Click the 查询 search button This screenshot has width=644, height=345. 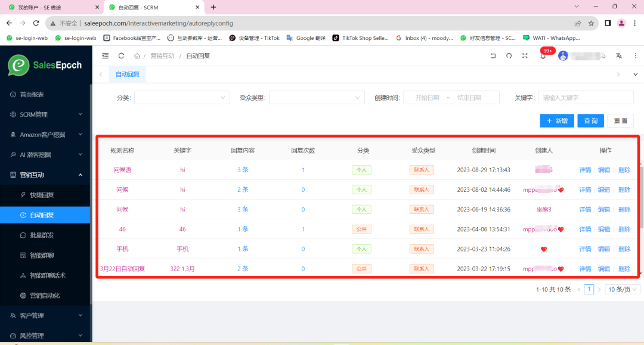coord(590,121)
